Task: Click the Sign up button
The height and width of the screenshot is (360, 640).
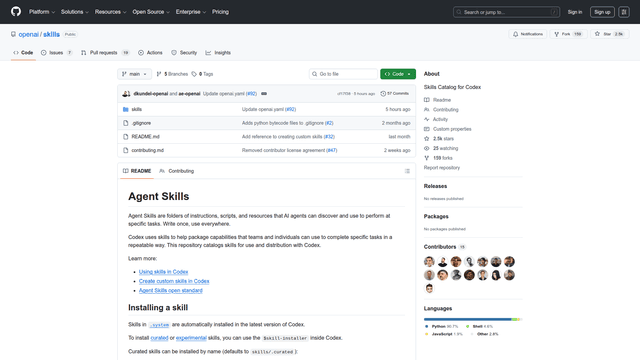Action: pos(602,12)
